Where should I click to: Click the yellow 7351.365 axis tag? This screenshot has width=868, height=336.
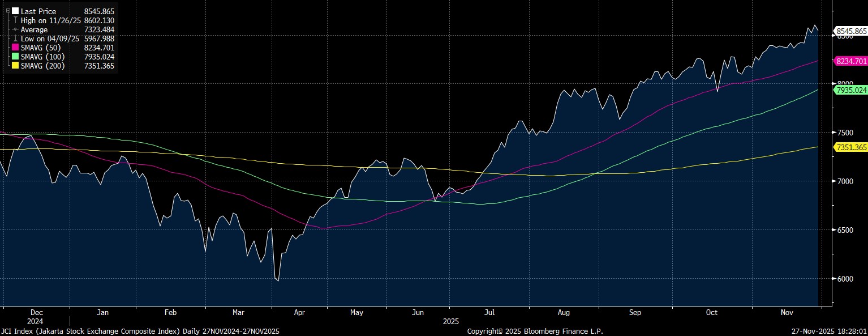tap(851, 147)
